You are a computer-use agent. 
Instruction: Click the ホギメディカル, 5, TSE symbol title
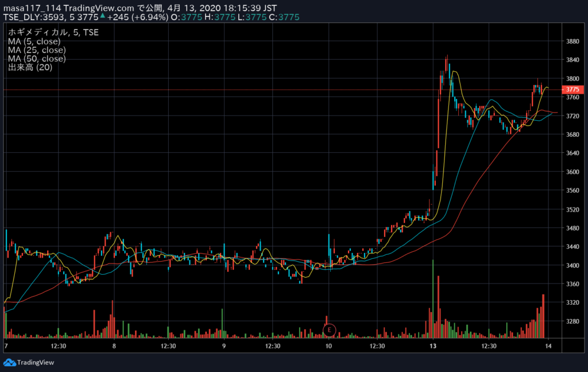53,32
